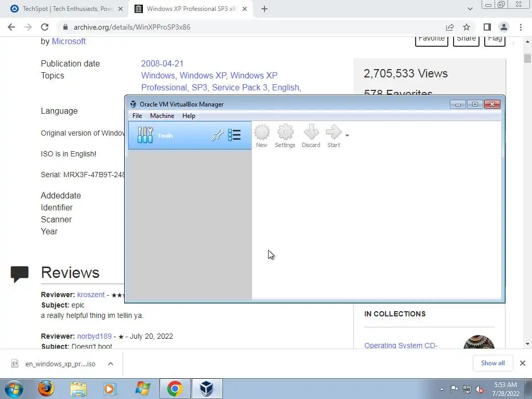Close the downloads bar

(x=523, y=363)
